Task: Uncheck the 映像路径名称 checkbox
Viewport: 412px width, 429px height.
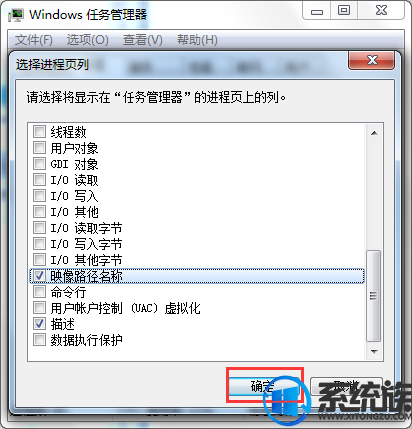Action: coord(39,276)
